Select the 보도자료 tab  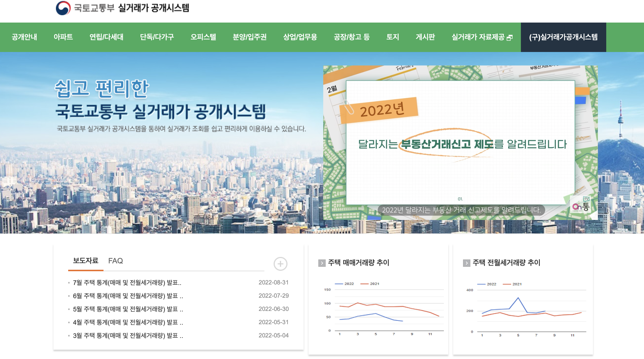point(86,261)
